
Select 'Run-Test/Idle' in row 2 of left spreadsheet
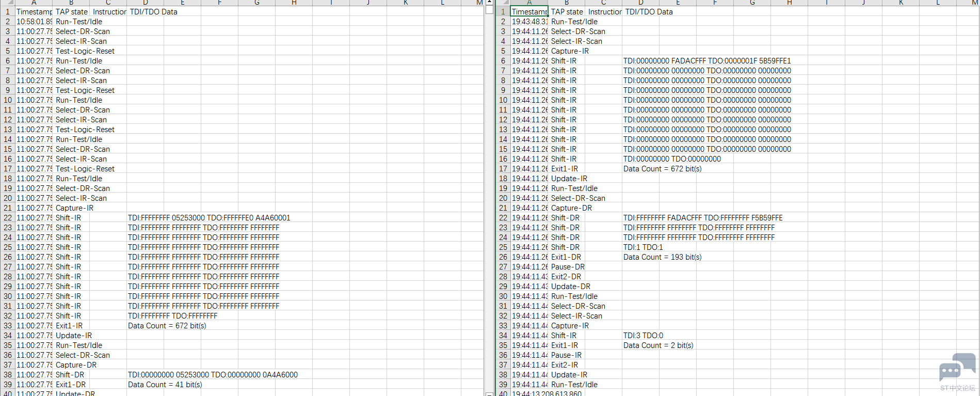tap(79, 21)
